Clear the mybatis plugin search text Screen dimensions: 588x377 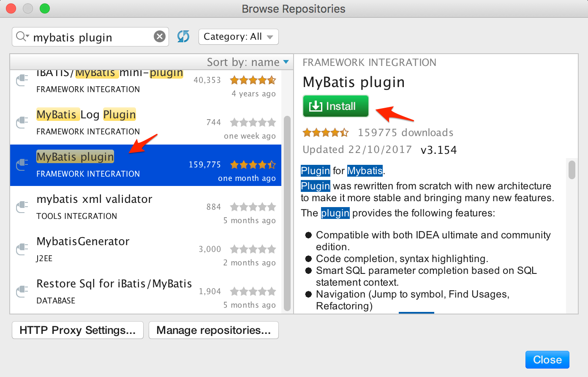[x=159, y=37]
